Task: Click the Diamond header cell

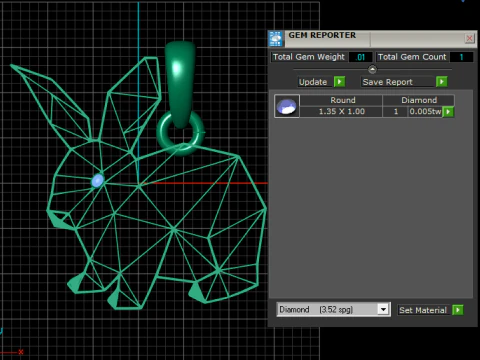Action: tap(419, 100)
